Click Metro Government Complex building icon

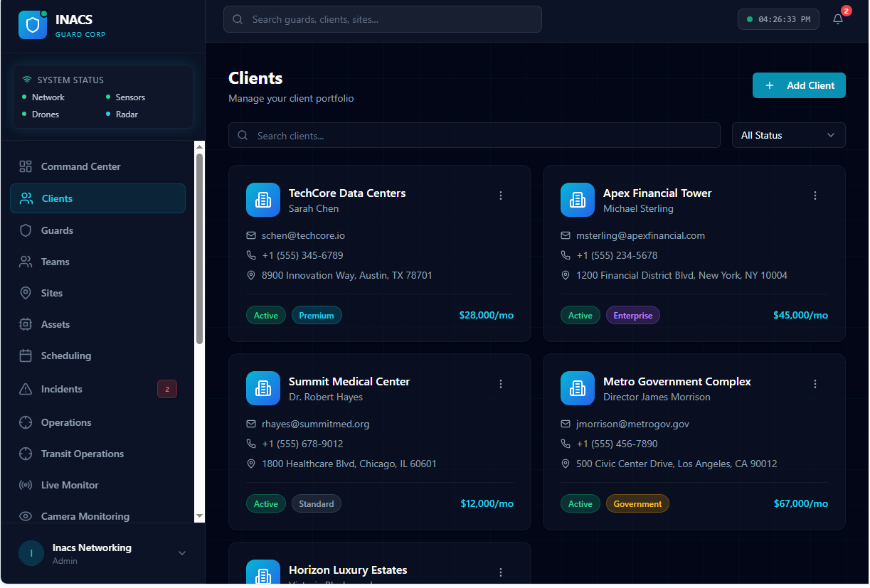point(578,388)
